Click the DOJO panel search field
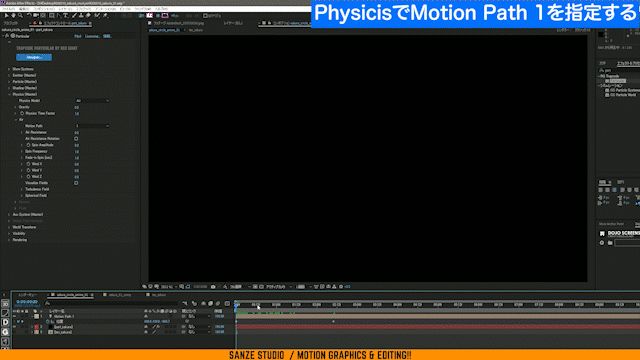 627,243
